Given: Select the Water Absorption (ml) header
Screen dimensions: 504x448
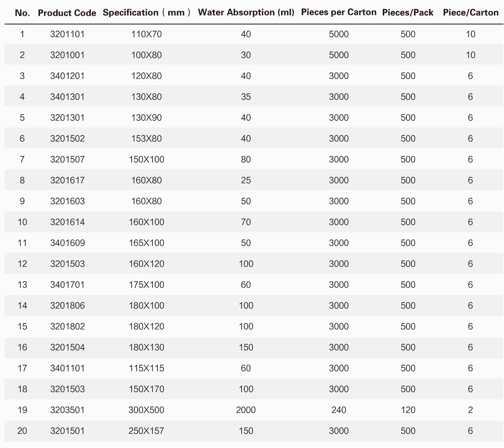Looking at the screenshot, I should point(246,13).
